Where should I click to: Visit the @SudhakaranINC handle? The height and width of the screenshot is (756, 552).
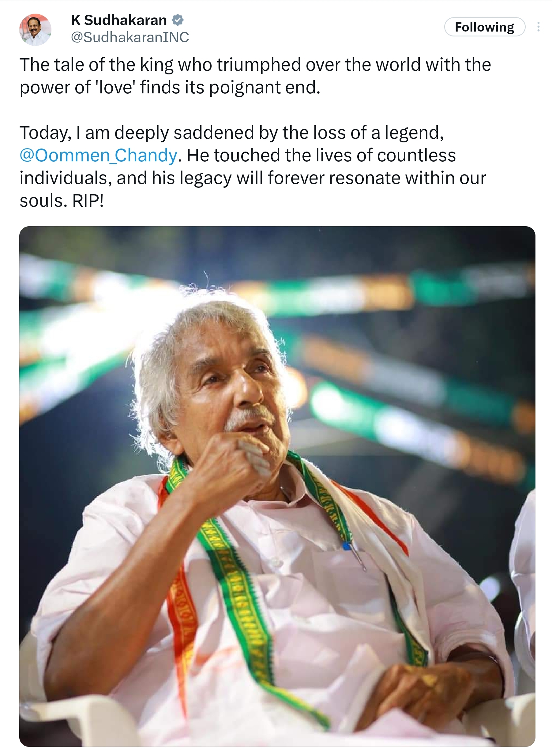(x=130, y=37)
